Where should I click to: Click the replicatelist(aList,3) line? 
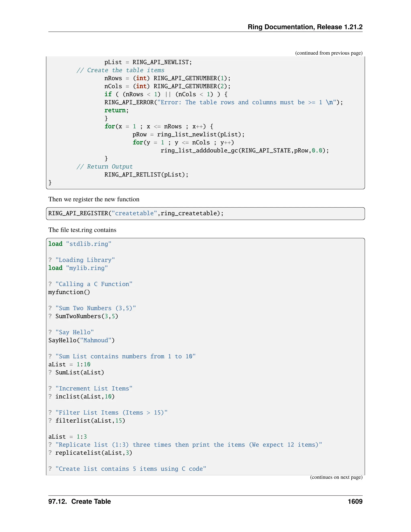(x=94, y=453)
